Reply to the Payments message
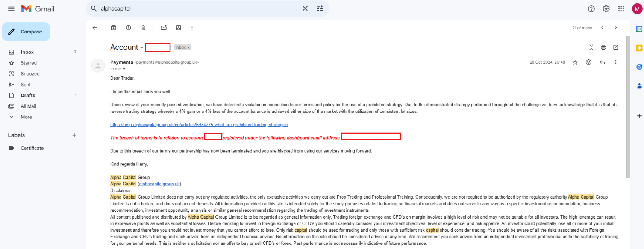The image size is (644, 249). [x=602, y=62]
